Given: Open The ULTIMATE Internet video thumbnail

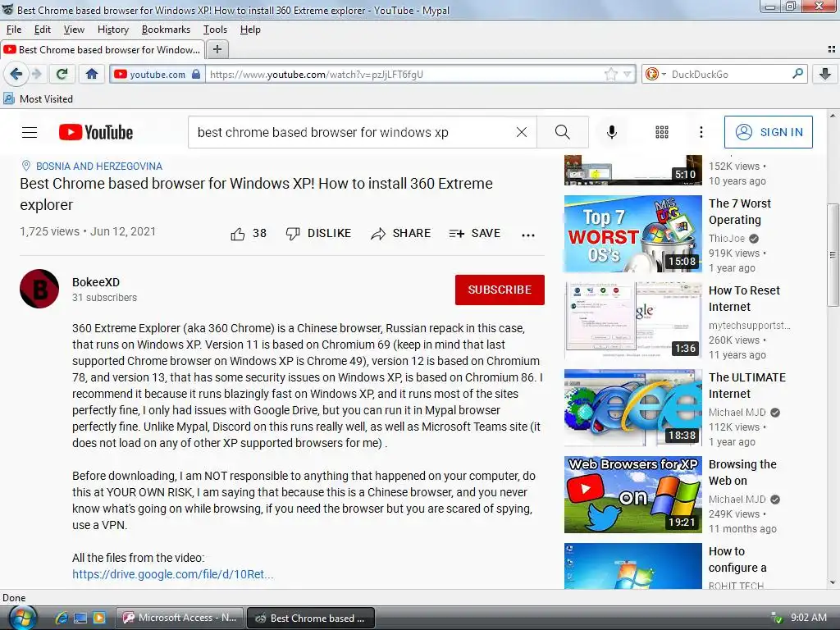Looking at the screenshot, I should 632,408.
